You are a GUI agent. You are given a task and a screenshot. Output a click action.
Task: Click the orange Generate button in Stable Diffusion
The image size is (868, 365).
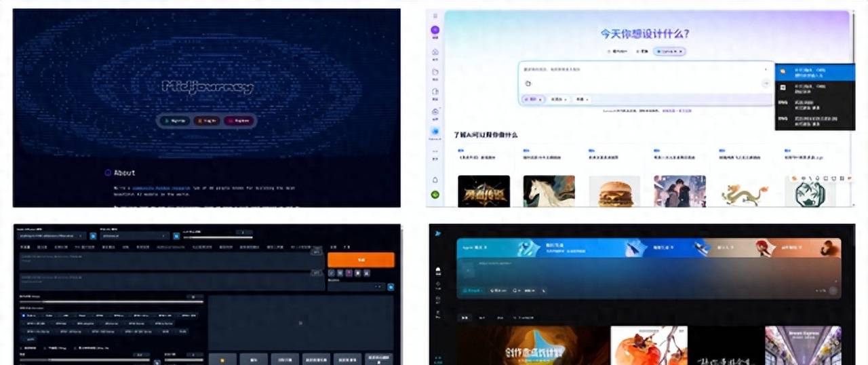point(361,260)
